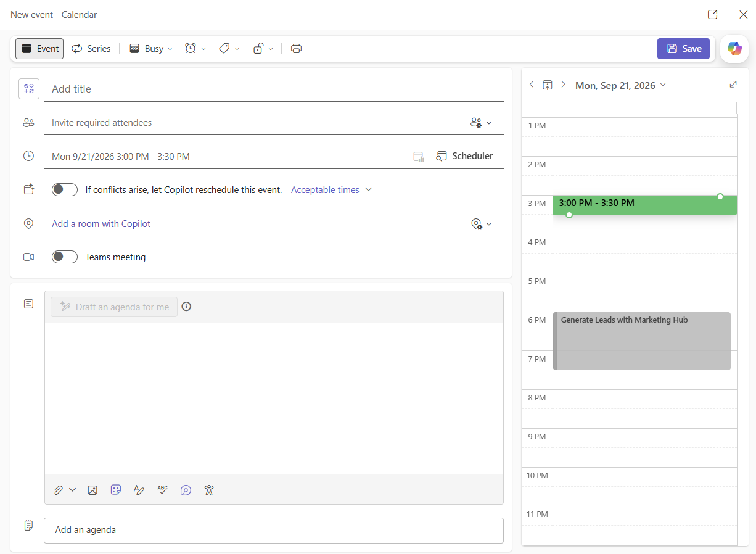Click the clock icon by the event time
The width and height of the screenshot is (756, 554).
tap(28, 156)
